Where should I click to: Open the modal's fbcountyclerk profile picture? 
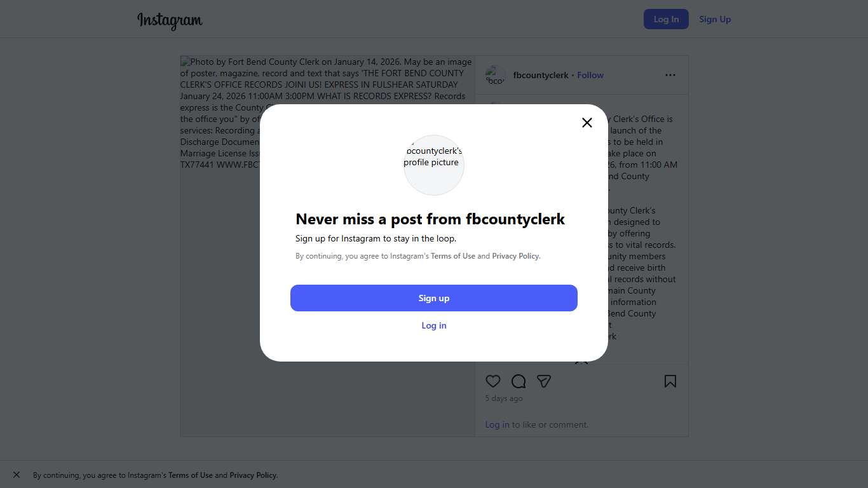[434, 165]
